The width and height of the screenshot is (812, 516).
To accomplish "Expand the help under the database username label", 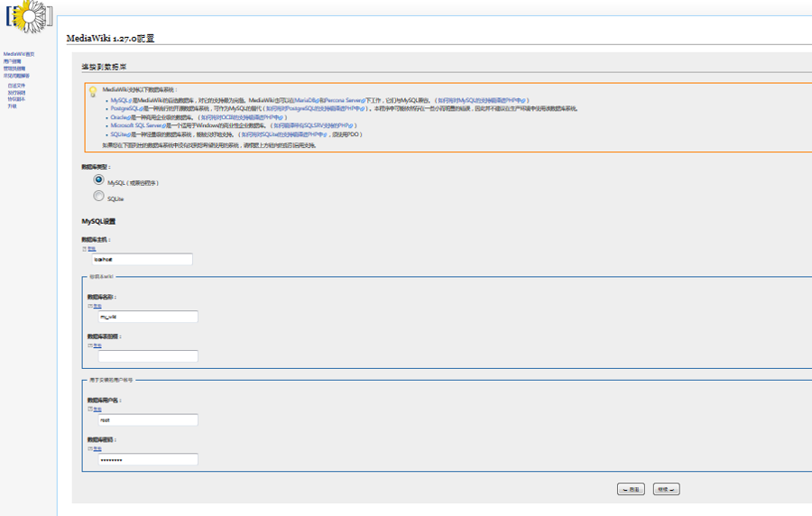I will pyautogui.click(x=96, y=409).
